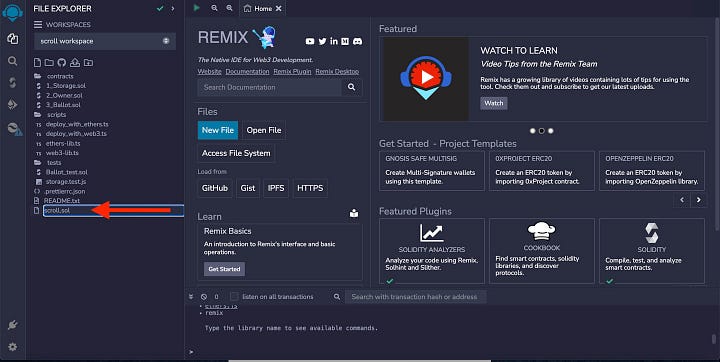The width and height of the screenshot is (720, 362).
Task: Click the Watch button
Action: [x=494, y=103]
